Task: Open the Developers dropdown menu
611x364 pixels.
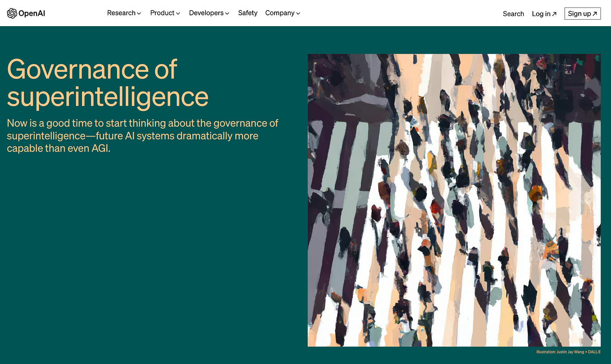Action: click(209, 13)
